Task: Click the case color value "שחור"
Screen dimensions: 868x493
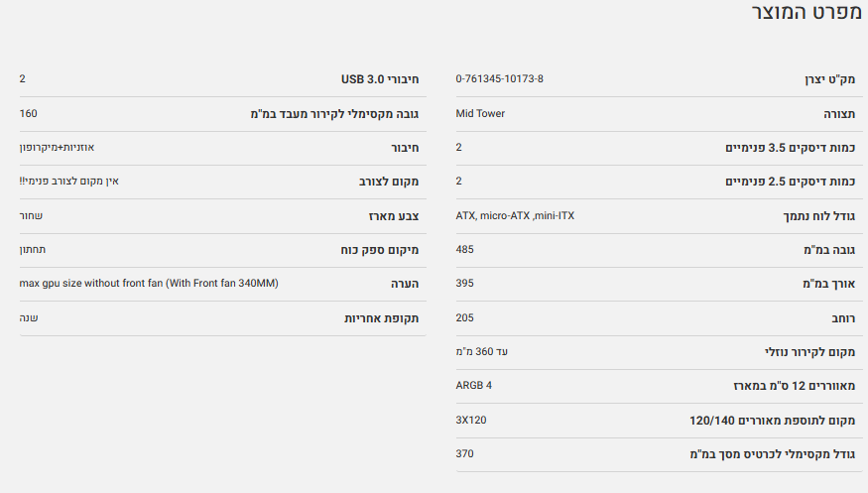Action: tap(31, 215)
